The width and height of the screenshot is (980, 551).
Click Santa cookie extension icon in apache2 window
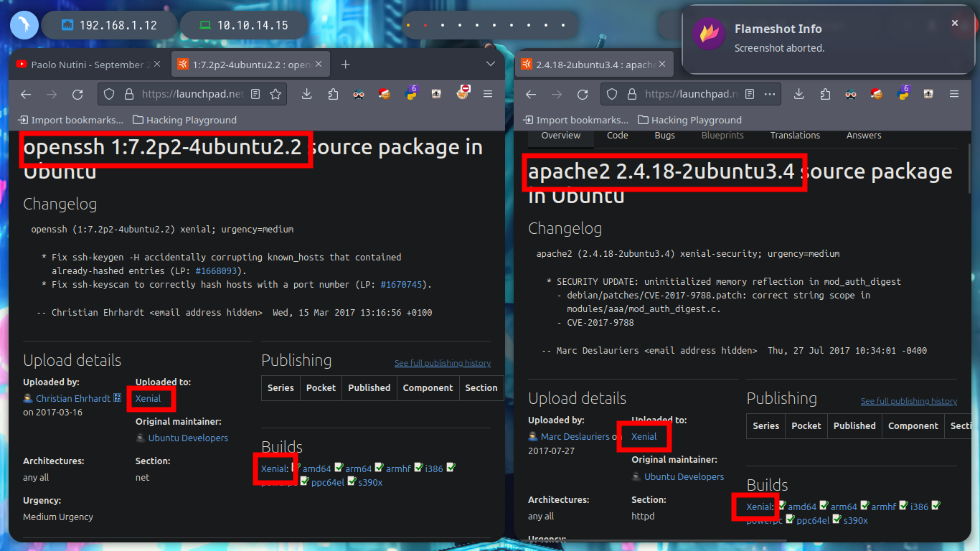[877, 94]
